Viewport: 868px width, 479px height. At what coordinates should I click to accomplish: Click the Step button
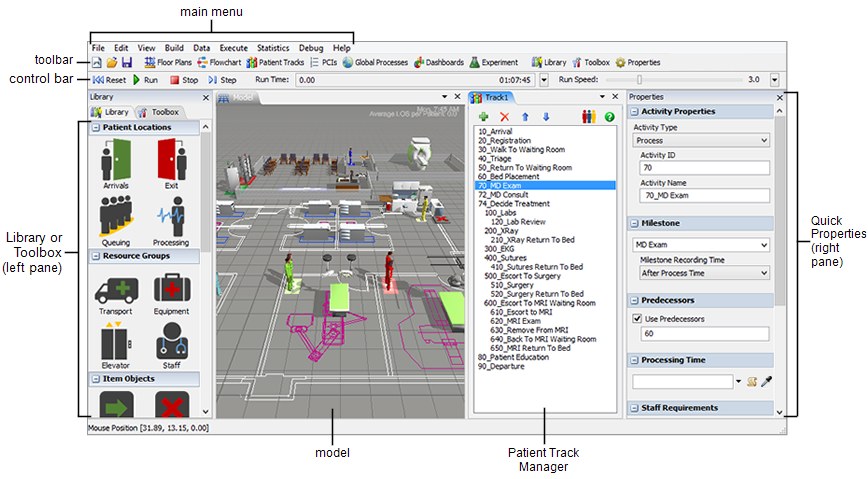[x=223, y=80]
